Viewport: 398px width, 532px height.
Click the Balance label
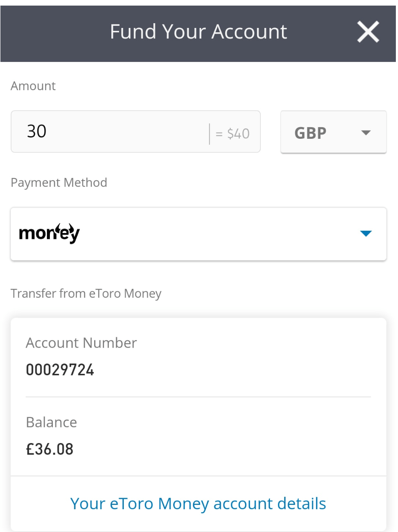(51, 422)
